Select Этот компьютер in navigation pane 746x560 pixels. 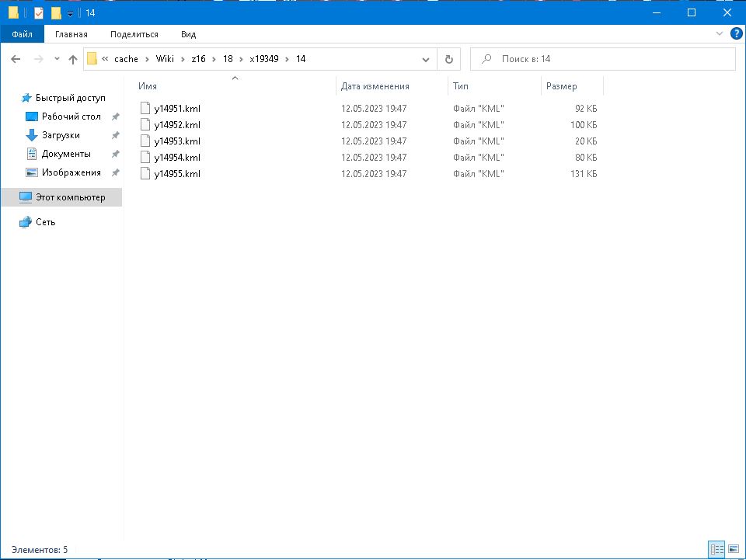[x=70, y=197]
